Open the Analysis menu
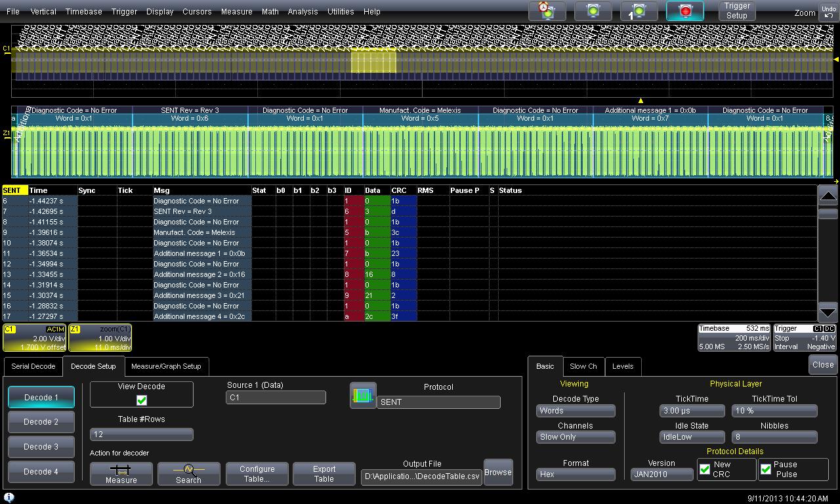840x504 pixels. (303, 12)
